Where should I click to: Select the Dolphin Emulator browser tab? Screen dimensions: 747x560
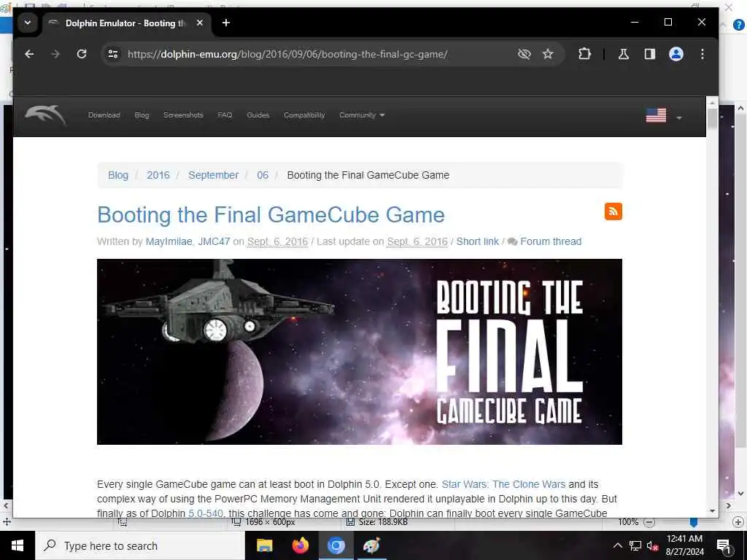[126, 23]
